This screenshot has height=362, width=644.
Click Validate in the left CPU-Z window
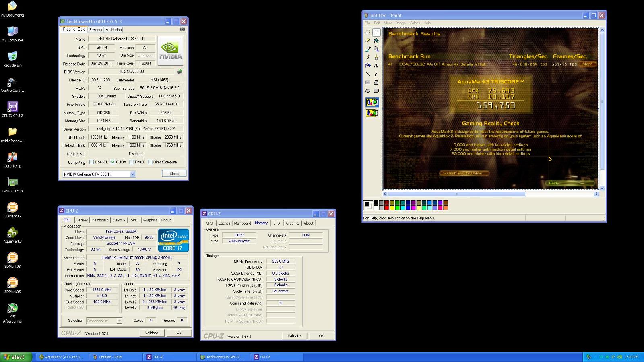[151, 333]
